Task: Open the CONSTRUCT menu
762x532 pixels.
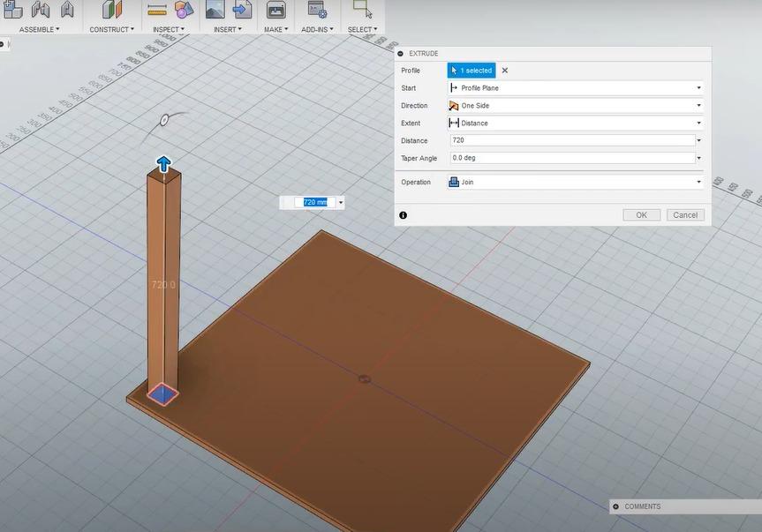Action: [112, 30]
